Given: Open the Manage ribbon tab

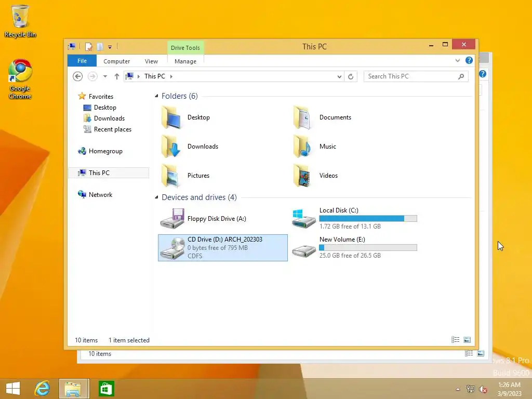Looking at the screenshot, I should click(x=185, y=61).
